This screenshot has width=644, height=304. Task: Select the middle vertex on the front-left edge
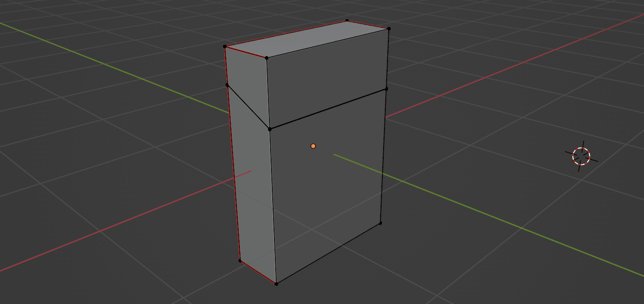tap(269, 129)
